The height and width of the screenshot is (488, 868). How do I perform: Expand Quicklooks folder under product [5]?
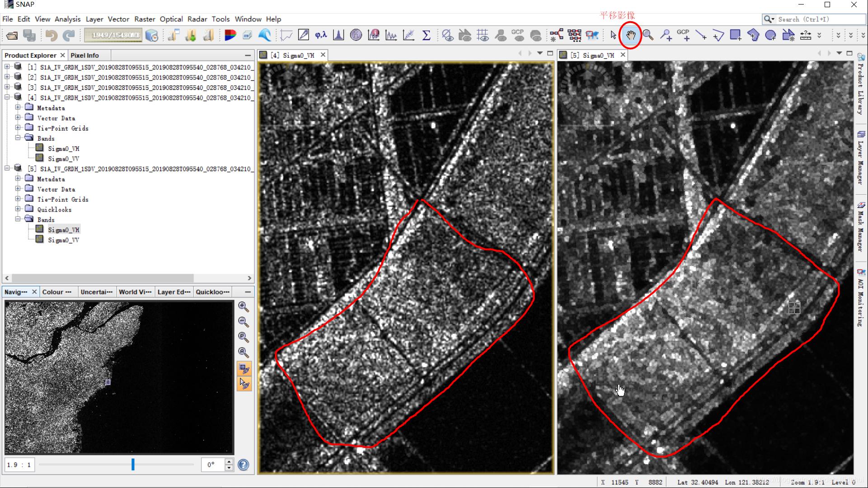coord(18,209)
